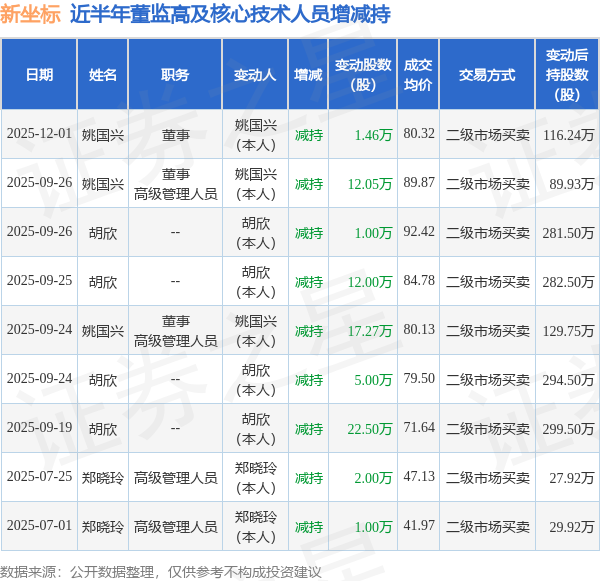600x581 pixels.
Task: Select the date cell 2025-07-01
Action: [39, 526]
